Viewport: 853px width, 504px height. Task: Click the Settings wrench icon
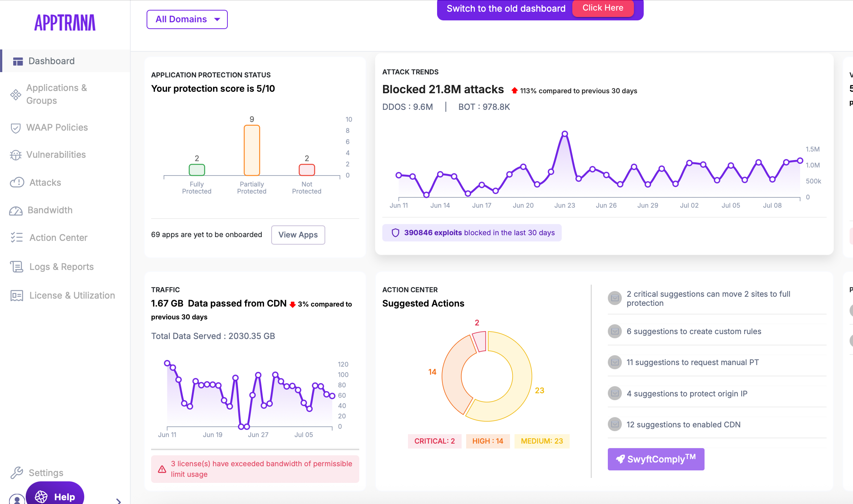point(17,473)
